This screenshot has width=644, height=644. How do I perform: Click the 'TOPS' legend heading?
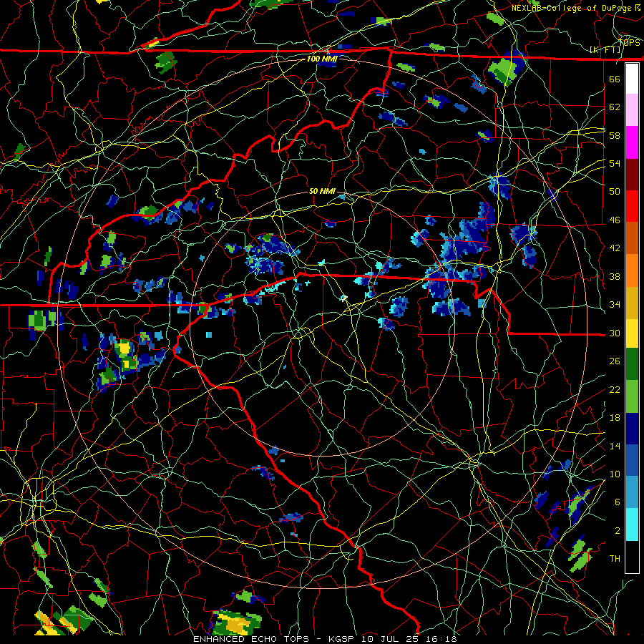629,43
